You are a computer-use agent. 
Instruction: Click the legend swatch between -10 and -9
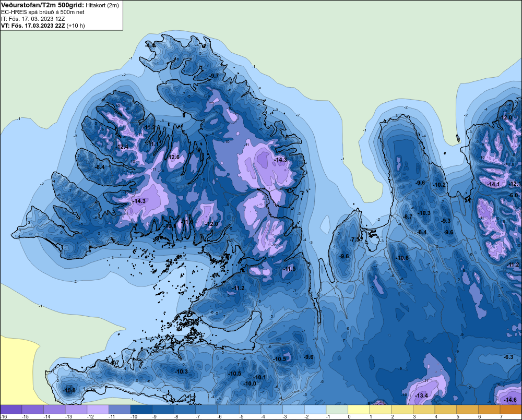point(141,410)
